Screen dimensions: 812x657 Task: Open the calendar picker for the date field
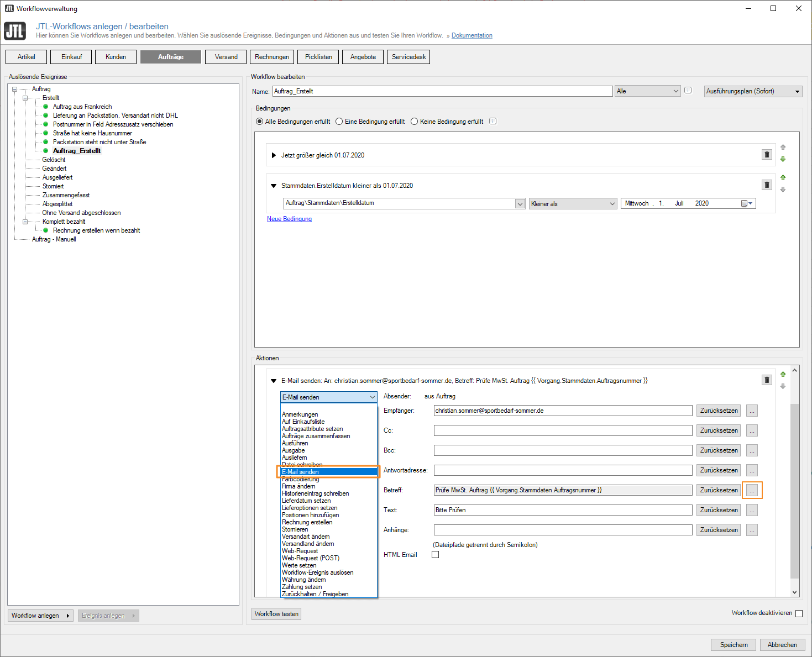point(747,203)
